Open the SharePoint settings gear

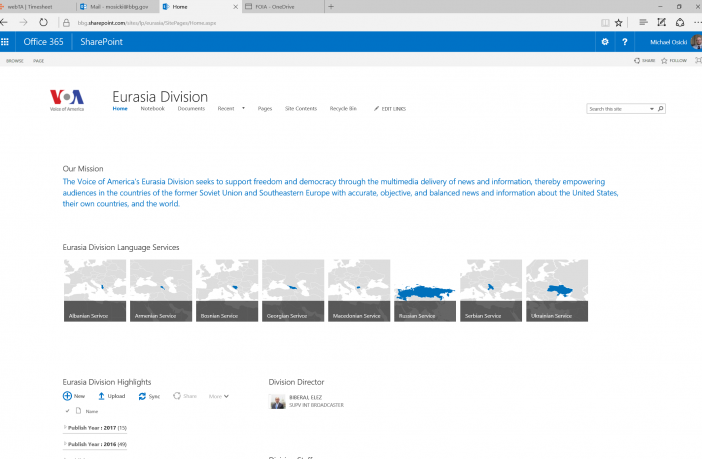click(x=605, y=42)
